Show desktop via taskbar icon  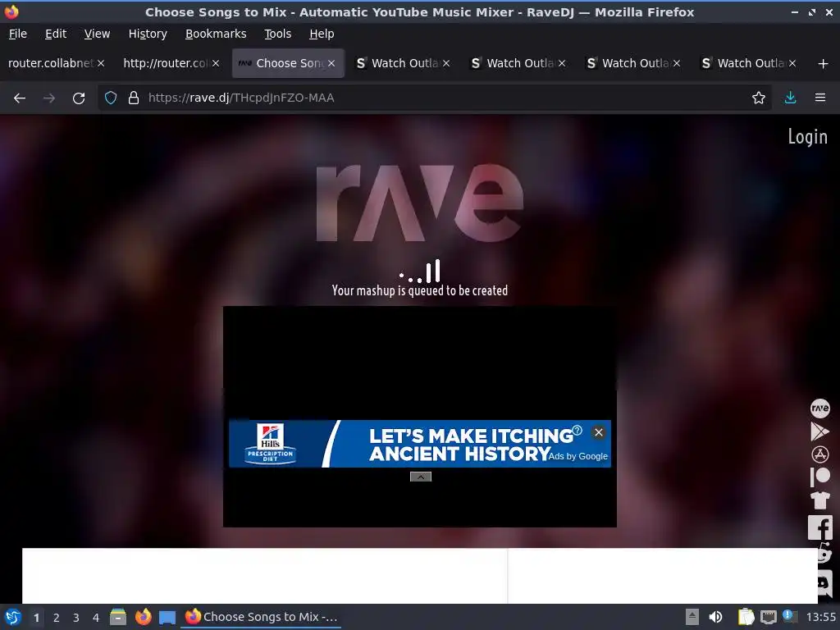(x=167, y=617)
